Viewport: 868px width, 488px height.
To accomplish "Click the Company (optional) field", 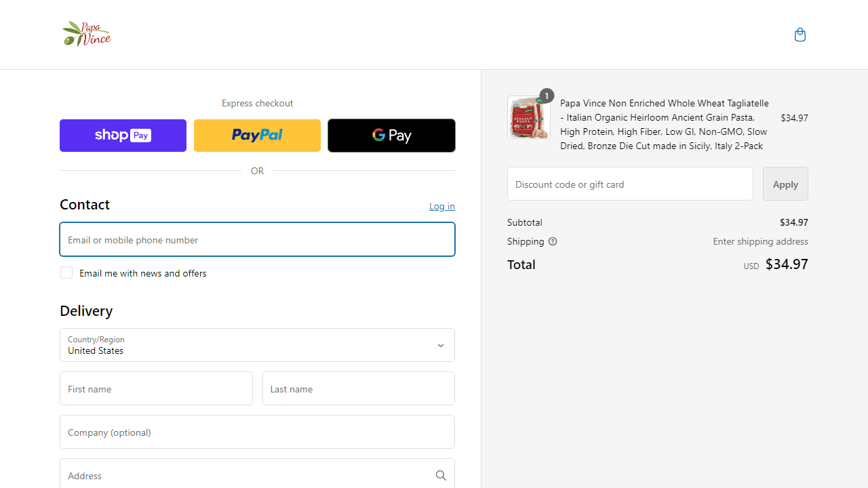I will pos(257,432).
